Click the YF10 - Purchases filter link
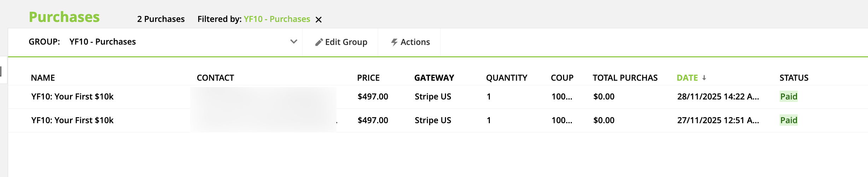Image resolution: width=868 pixels, height=177 pixels. [x=277, y=19]
